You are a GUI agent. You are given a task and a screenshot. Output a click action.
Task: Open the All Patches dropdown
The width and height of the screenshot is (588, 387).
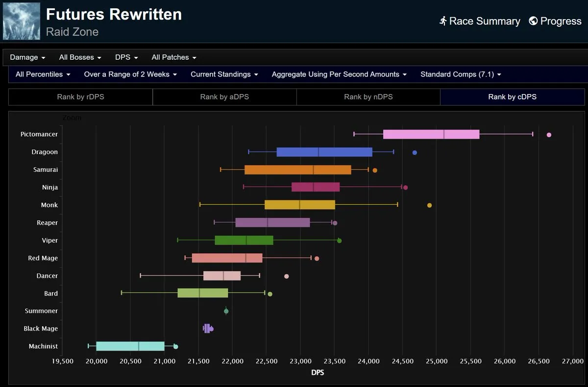(173, 57)
